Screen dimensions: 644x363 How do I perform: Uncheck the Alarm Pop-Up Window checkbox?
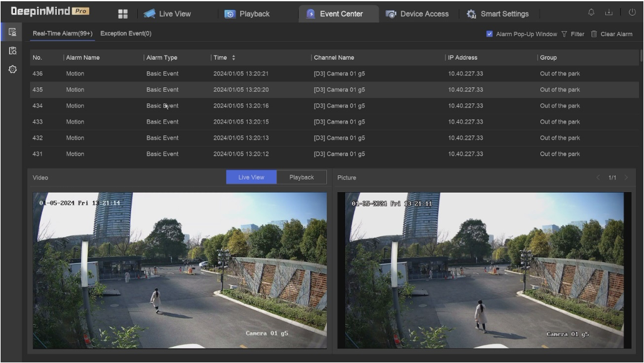[x=490, y=34]
